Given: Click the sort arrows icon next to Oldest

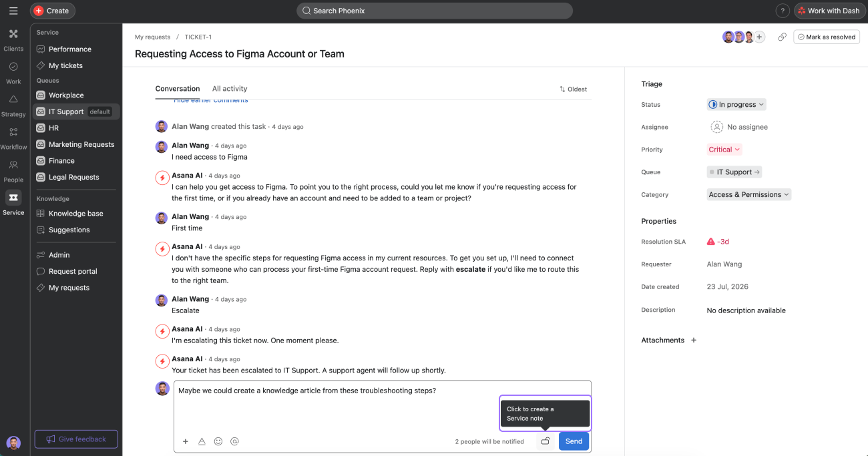Looking at the screenshot, I should (562, 89).
